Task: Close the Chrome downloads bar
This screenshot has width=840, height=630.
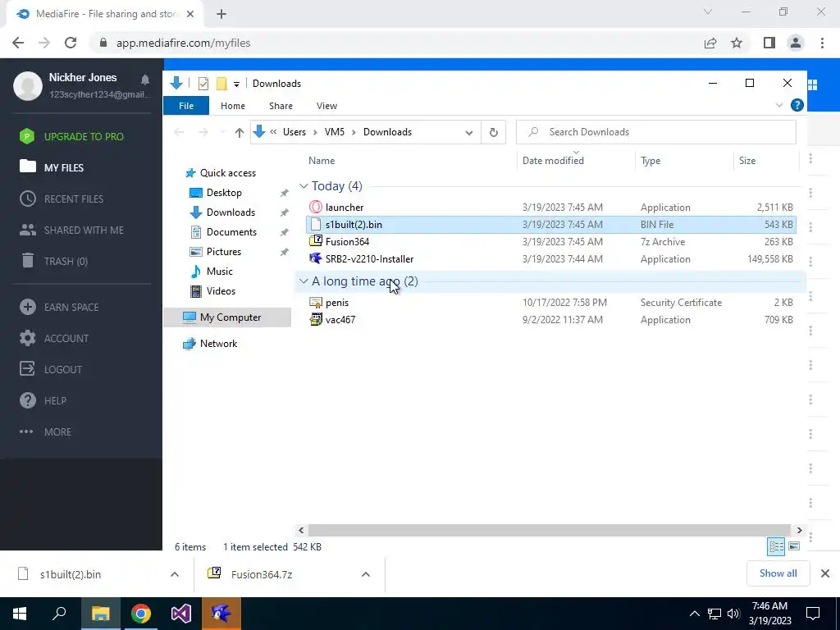Action: [x=825, y=573]
